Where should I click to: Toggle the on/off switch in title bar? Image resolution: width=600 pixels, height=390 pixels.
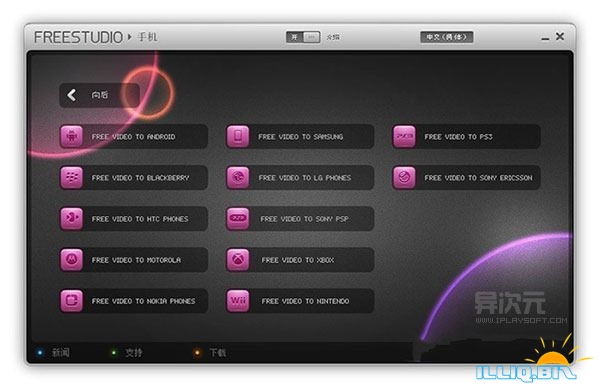303,37
